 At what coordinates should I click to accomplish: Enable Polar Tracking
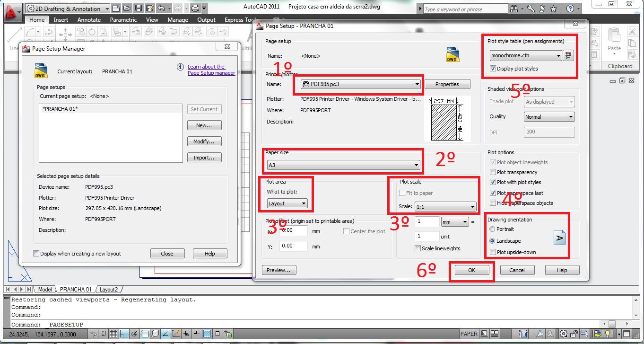[x=134, y=334]
